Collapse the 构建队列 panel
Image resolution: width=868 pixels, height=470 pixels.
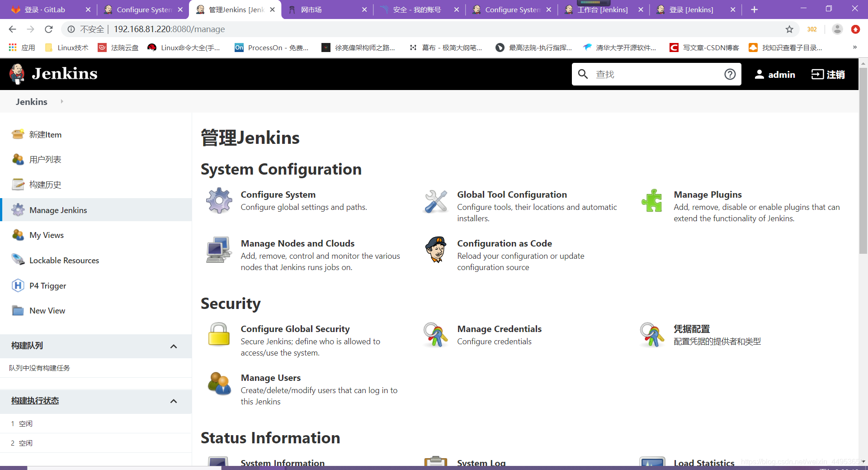tap(174, 346)
